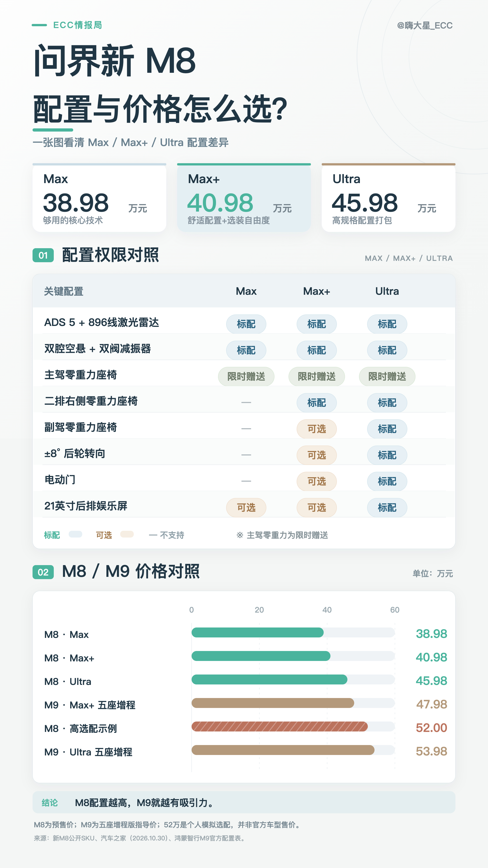Viewport: 488px width, 868px height.
Task: Click the Max+ 可选 pill for ±8° 后轮转向
Action: tap(317, 455)
